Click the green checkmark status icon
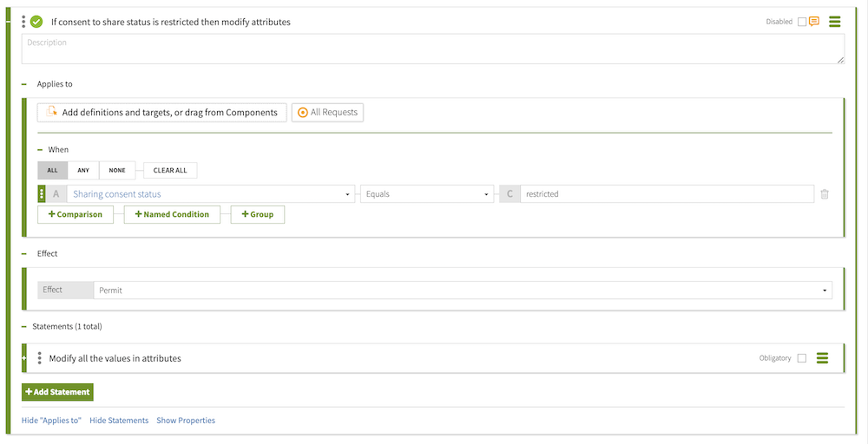Screen dimensions: 868x444 36,23
